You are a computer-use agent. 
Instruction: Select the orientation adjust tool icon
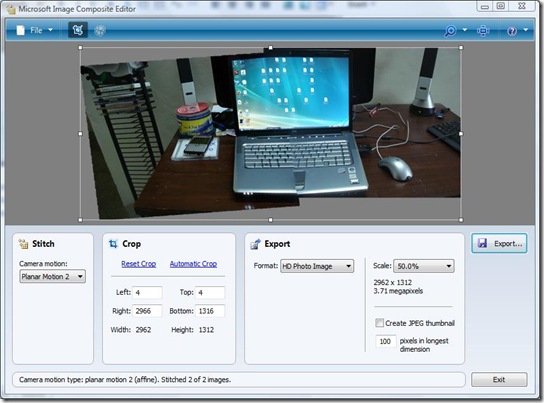pyautogui.click(x=100, y=31)
